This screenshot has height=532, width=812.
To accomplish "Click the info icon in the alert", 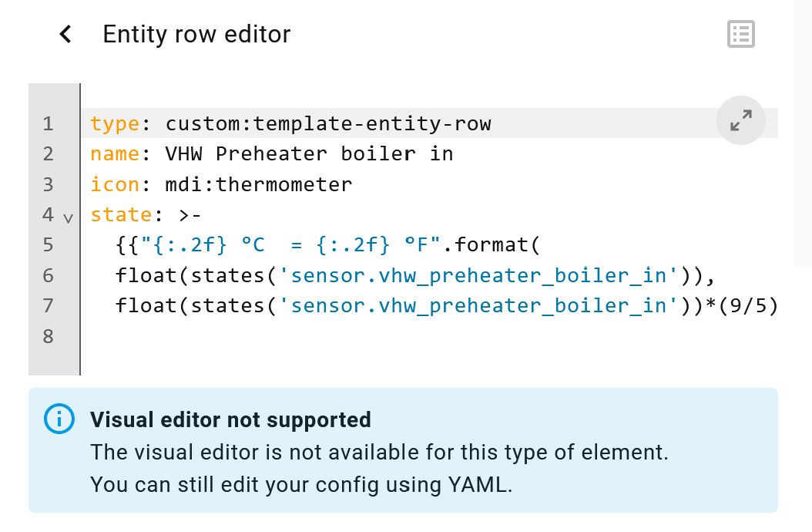I will coord(59,419).
